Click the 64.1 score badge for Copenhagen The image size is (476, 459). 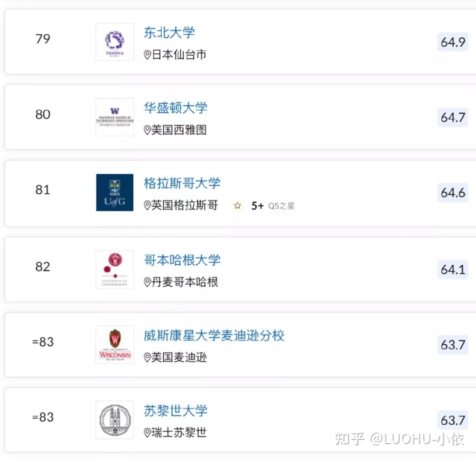click(x=453, y=269)
